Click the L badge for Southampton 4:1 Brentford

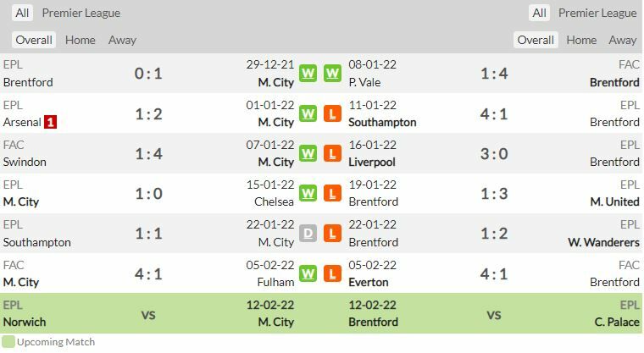tap(332, 113)
